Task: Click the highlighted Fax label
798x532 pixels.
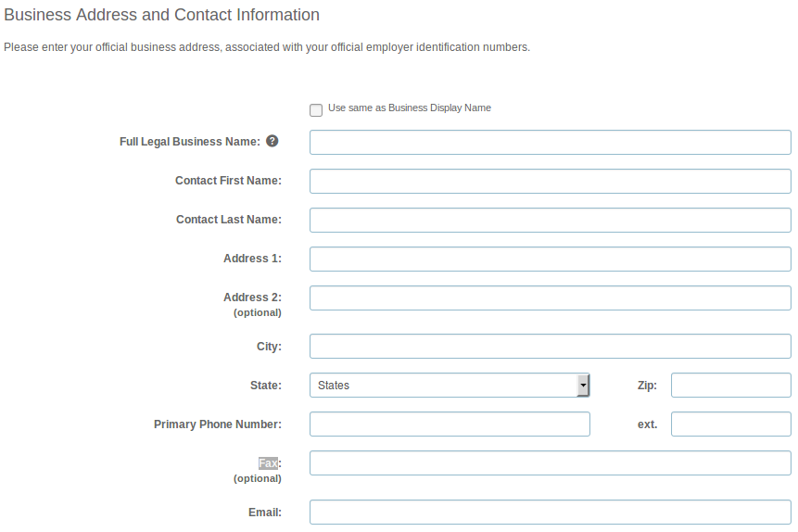Action: (268, 462)
